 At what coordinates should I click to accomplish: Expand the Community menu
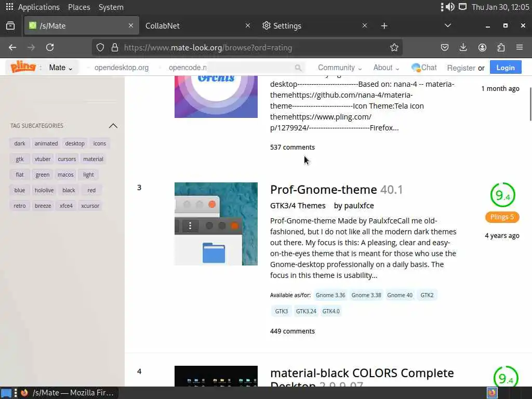(x=340, y=68)
